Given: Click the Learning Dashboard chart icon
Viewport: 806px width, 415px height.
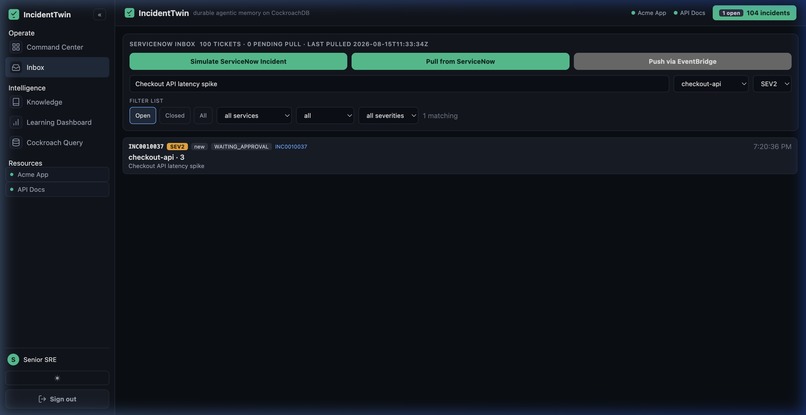Looking at the screenshot, I should click(x=16, y=122).
